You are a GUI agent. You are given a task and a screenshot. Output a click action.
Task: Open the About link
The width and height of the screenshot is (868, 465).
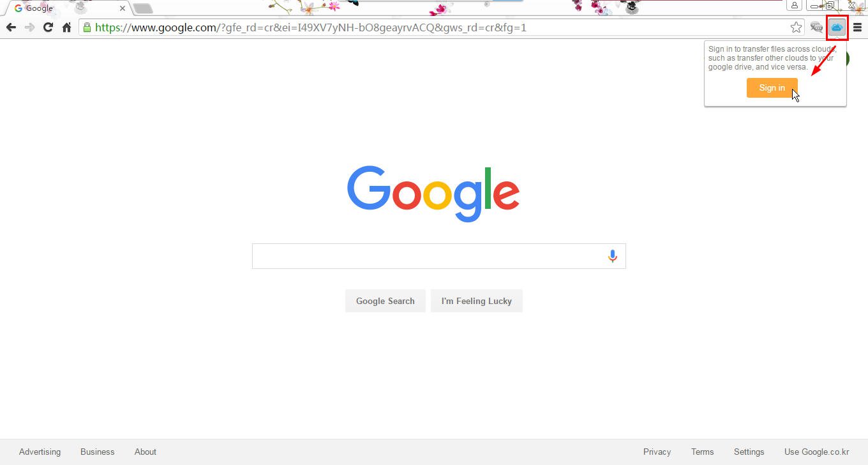(146, 452)
